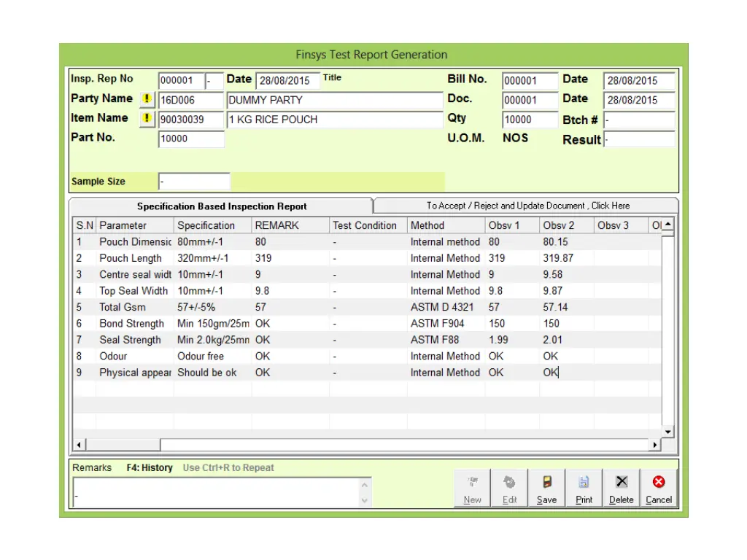Click the Odour free specification cell
This screenshot has height=560, width=747.
tap(212, 356)
